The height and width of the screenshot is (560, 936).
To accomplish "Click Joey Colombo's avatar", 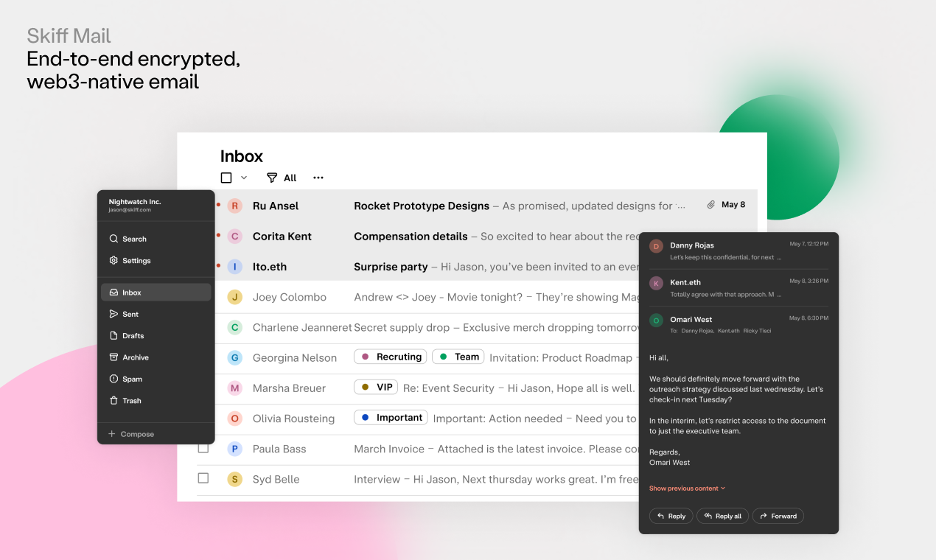I will tap(235, 297).
